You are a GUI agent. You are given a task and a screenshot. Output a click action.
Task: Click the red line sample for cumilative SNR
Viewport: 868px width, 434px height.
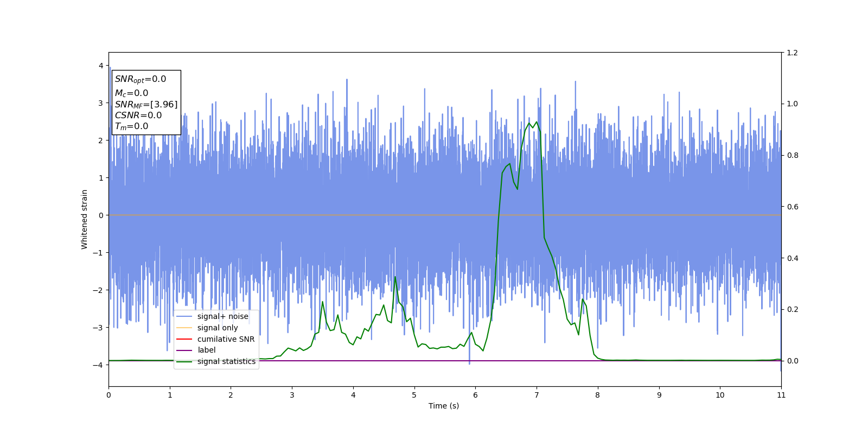click(x=184, y=339)
